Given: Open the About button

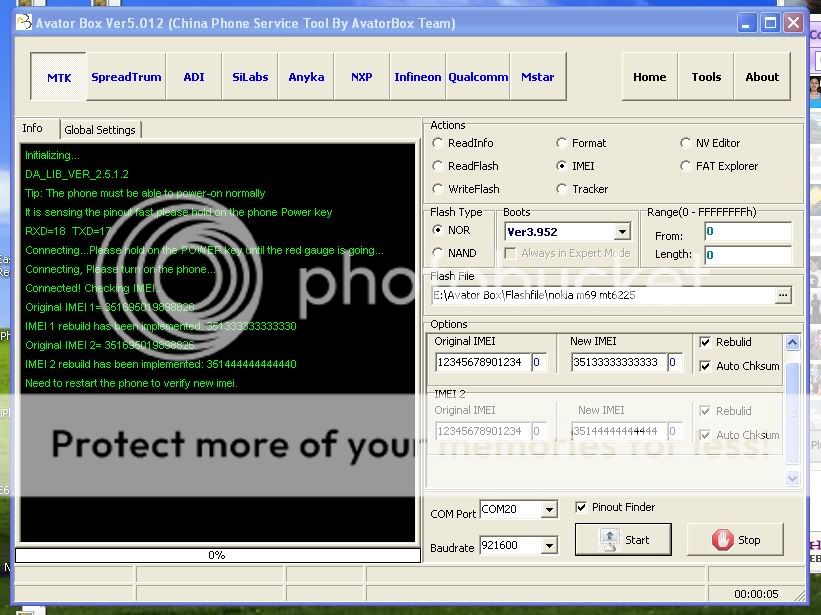Looking at the screenshot, I should (x=762, y=77).
